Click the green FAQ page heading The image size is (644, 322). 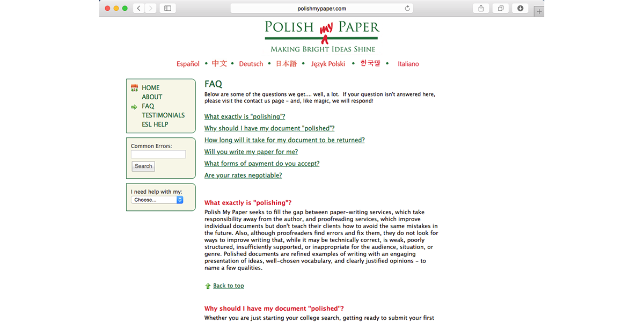click(x=213, y=84)
